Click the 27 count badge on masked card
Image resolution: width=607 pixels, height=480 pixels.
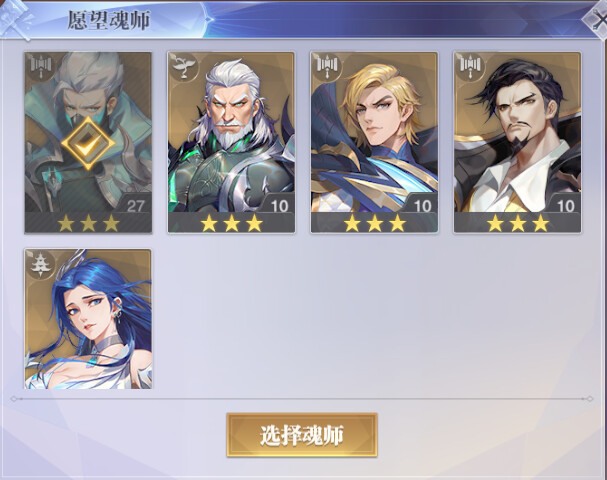click(135, 205)
